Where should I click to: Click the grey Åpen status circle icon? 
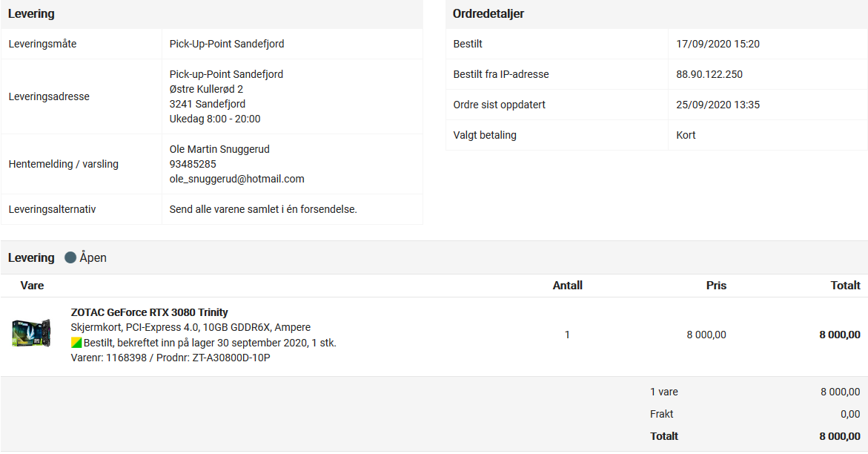click(70, 257)
